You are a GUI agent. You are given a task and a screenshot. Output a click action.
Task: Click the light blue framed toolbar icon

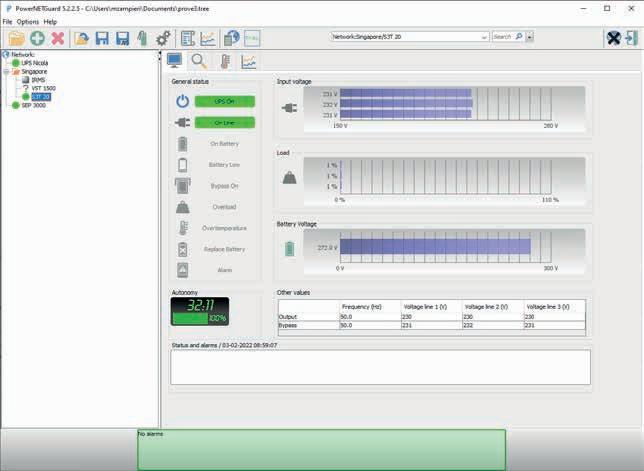click(252, 39)
